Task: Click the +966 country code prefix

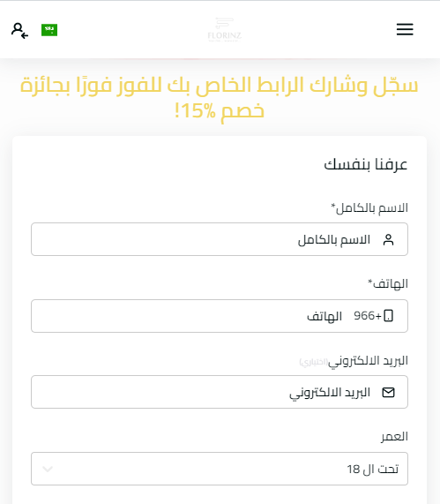Action: (368, 316)
